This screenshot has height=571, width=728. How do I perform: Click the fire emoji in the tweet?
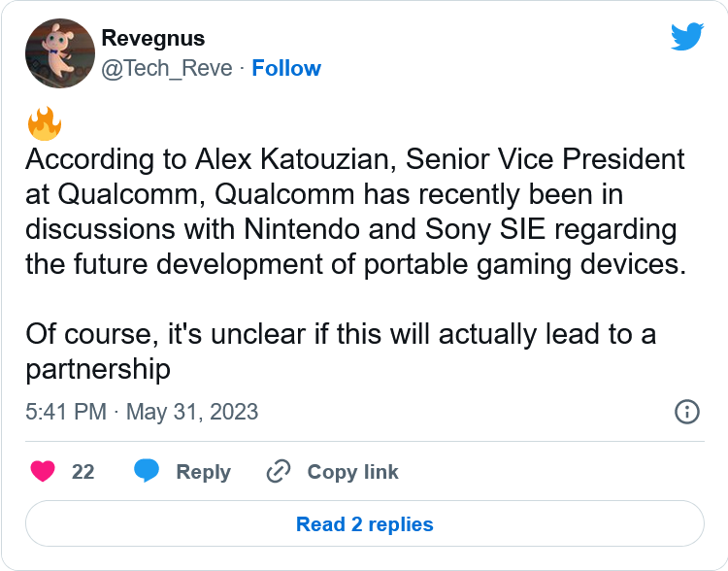point(44,124)
